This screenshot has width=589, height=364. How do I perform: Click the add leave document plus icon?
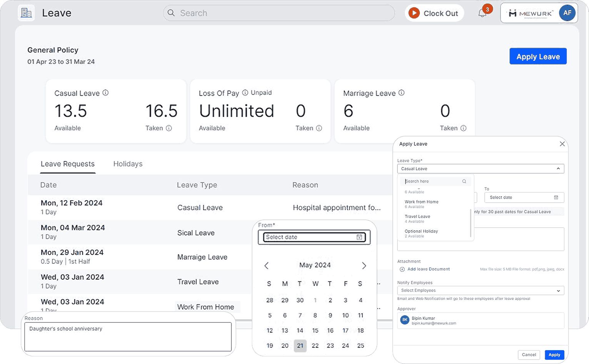(402, 269)
